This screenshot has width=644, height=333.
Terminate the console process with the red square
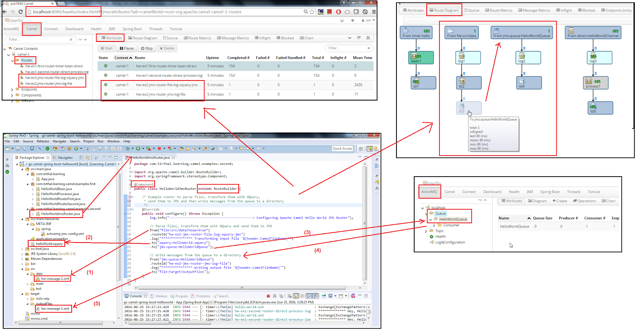pos(268,296)
